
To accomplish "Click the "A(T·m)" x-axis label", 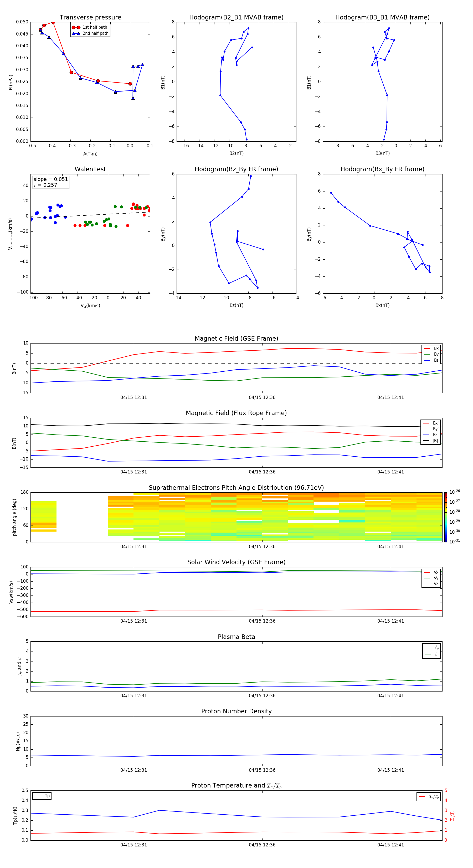I will (x=90, y=154).
